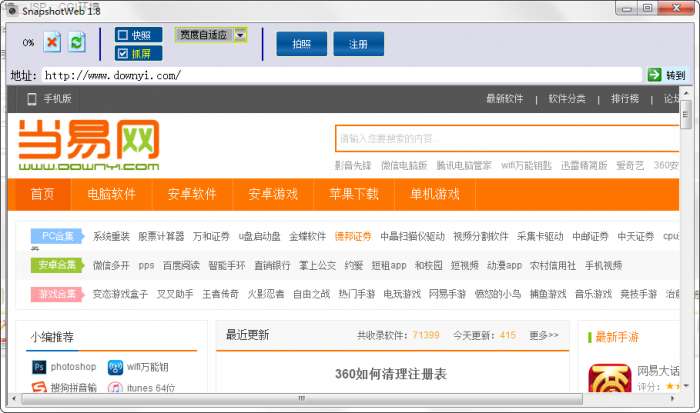Click the vertical scrollbar up arrow

coord(686,92)
